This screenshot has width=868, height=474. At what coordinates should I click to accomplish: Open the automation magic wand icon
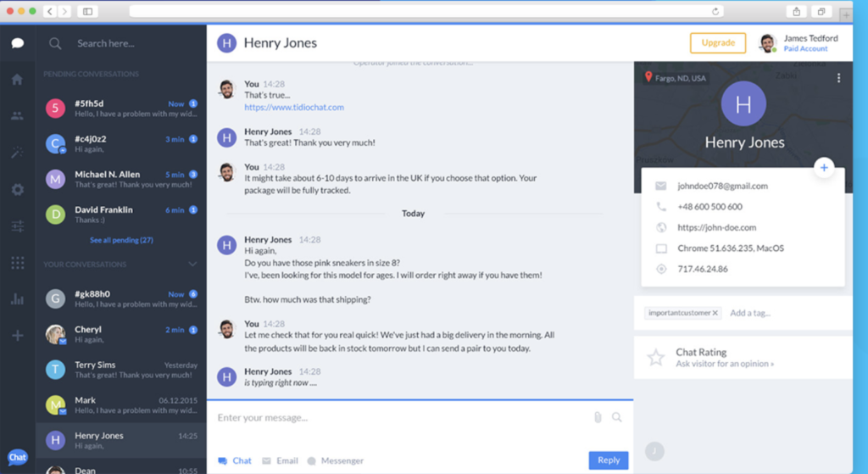17,153
